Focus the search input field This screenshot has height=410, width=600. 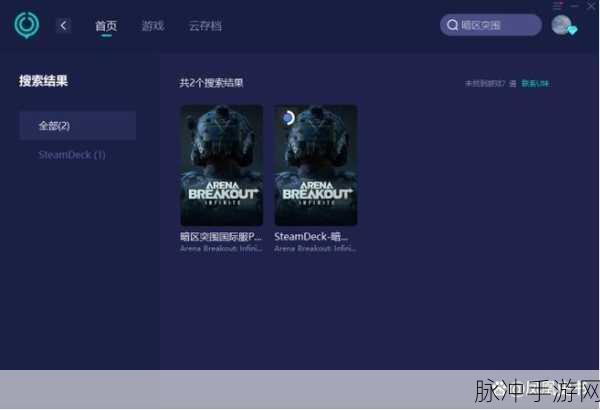(x=491, y=25)
